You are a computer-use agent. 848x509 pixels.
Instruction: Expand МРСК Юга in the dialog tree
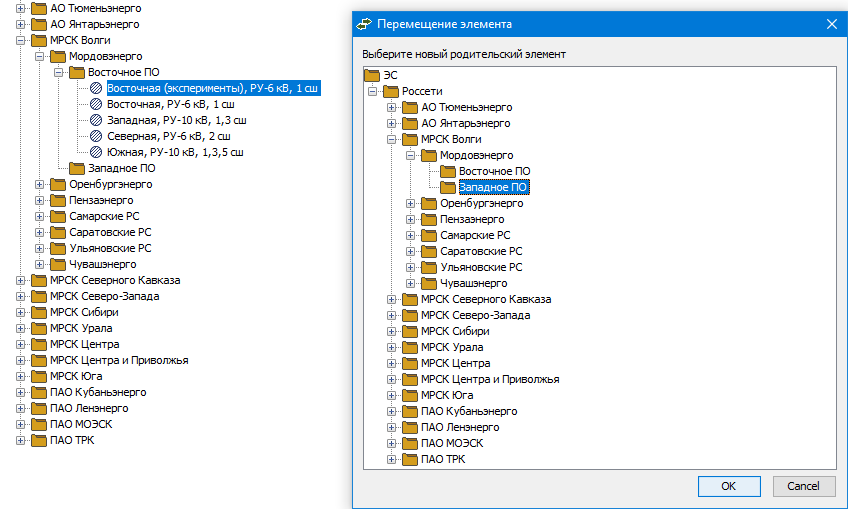pos(392,395)
